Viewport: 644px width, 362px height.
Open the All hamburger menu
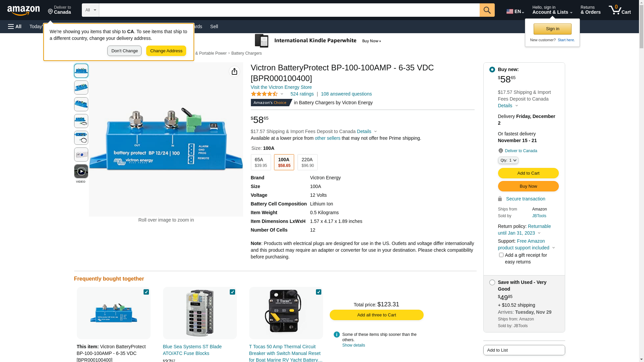15,26
